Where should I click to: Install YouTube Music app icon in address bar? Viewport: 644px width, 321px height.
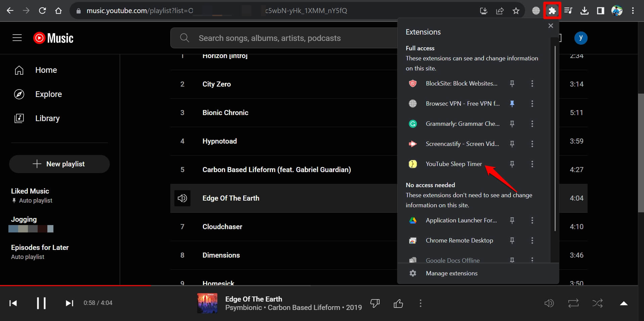click(484, 11)
